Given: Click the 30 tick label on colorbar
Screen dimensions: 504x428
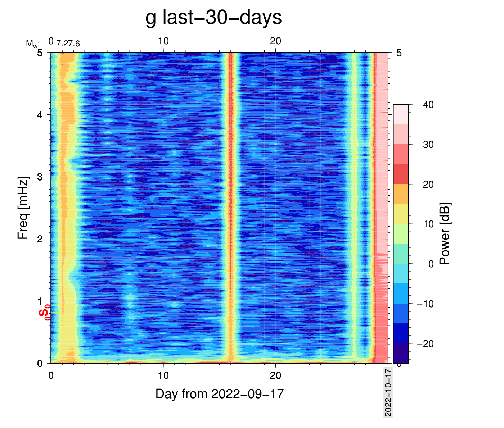Looking at the screenshot, I should pyautogui.click(x=428, y=145).
